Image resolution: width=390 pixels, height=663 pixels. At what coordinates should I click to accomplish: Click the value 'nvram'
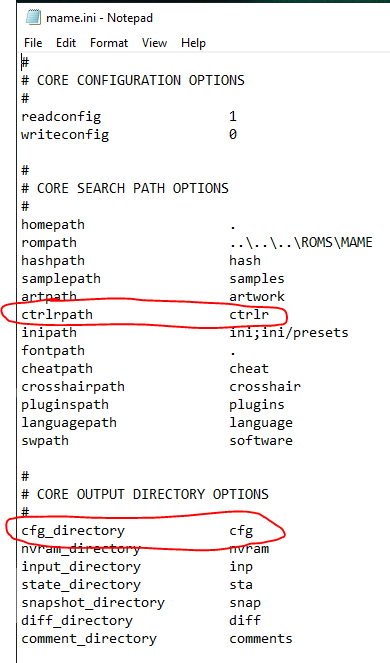coord(249,549)
